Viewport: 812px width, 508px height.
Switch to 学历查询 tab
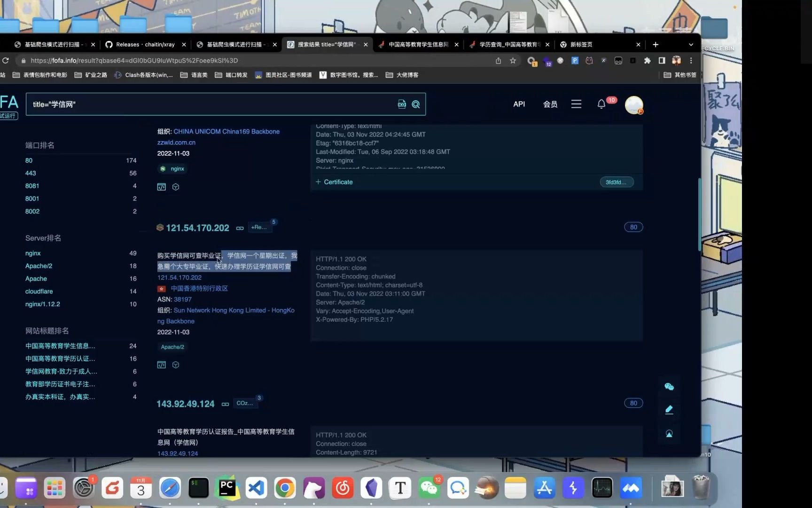(509, 45)
